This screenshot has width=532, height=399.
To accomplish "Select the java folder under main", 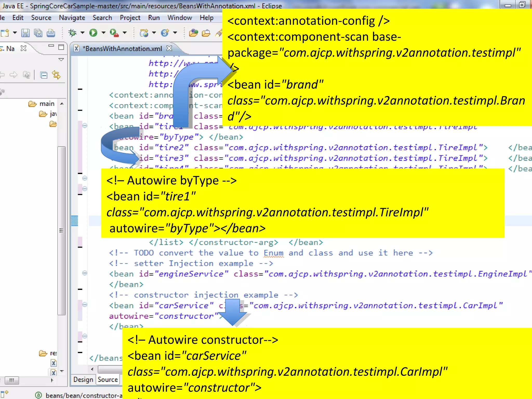I will 48,114.
